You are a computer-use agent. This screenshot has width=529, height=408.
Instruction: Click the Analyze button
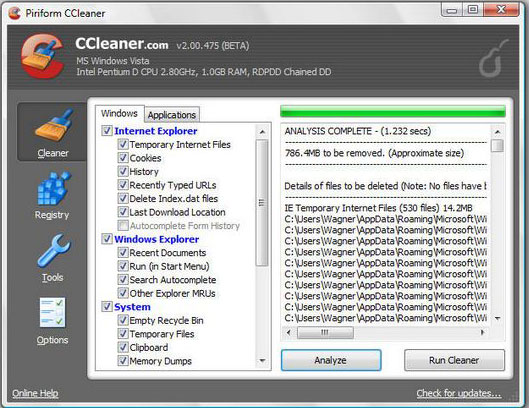pyautogui.click(x=331, y=360)
